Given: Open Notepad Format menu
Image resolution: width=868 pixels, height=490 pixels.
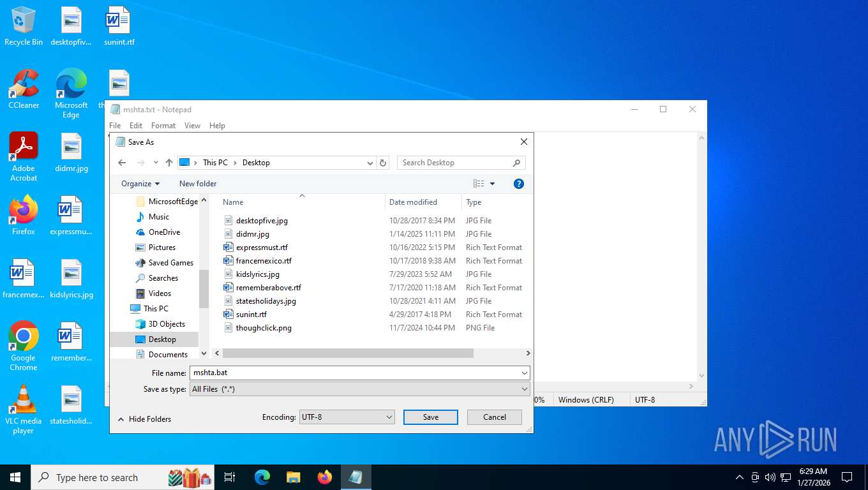Looking at the screenshot, I should coord(163,126).
